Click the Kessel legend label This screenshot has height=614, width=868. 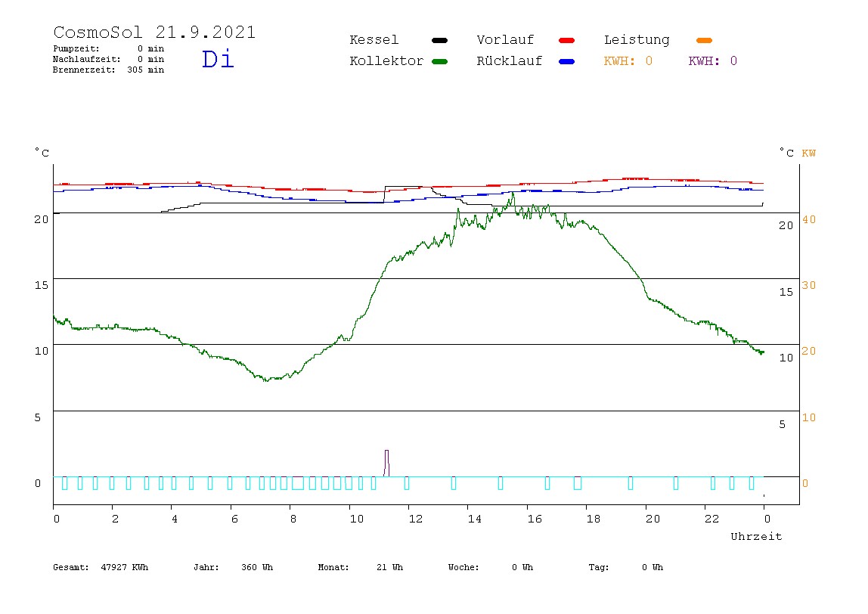374,40
